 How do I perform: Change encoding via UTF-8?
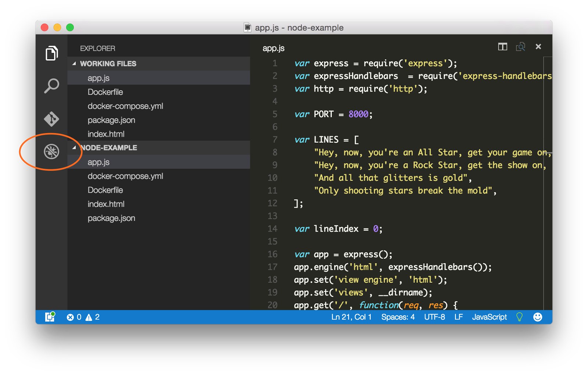pyautogui.click(x=434, y=317)
